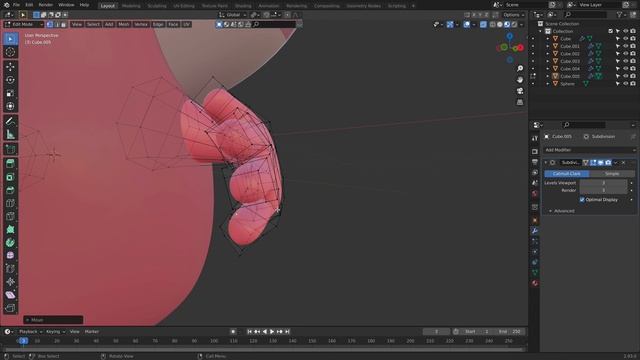Select the Bevel tool
This screenshot has width=640, height=360.
pos(10,190)
